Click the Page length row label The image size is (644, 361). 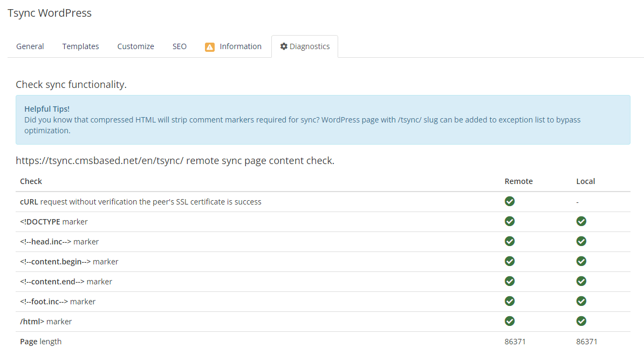click(40, 342)
